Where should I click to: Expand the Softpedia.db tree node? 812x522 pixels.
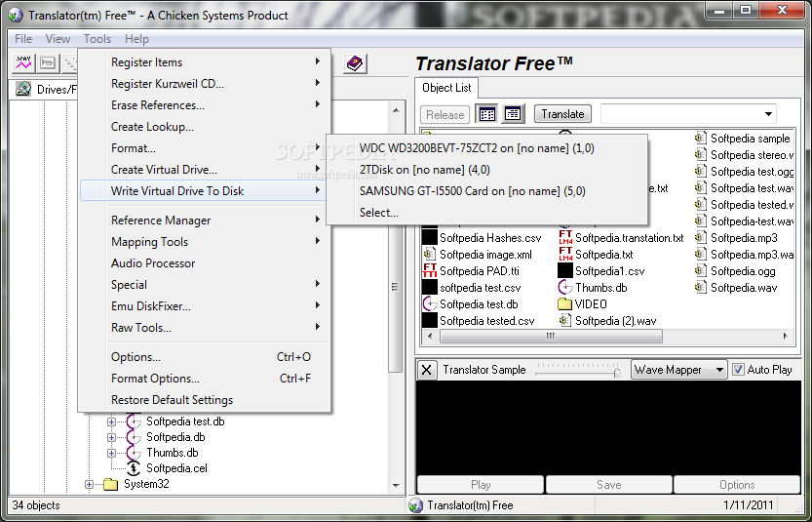pyautogui.click(x=111, y=437)
